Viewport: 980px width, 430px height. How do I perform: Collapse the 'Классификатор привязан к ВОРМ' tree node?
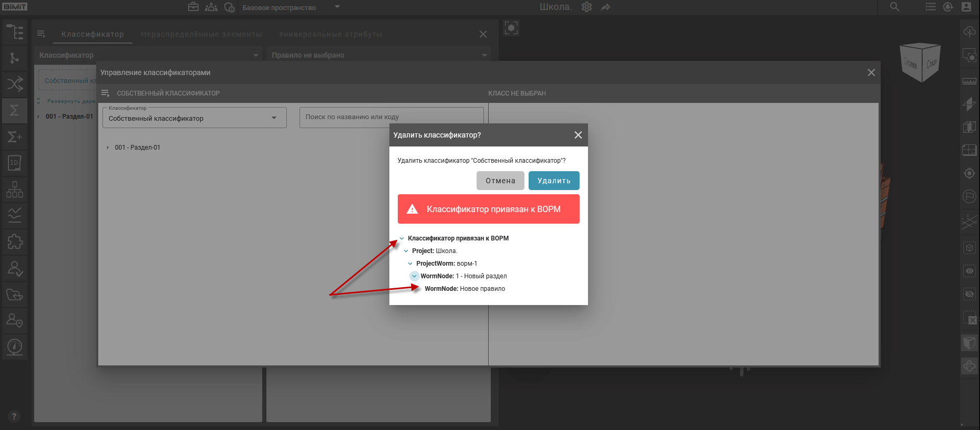point(402,238)
